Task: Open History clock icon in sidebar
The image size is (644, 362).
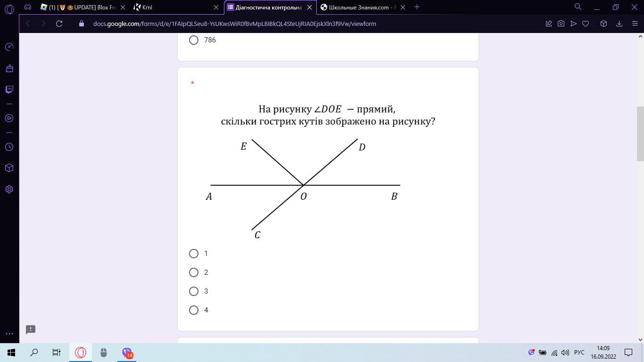Action: 9,147
